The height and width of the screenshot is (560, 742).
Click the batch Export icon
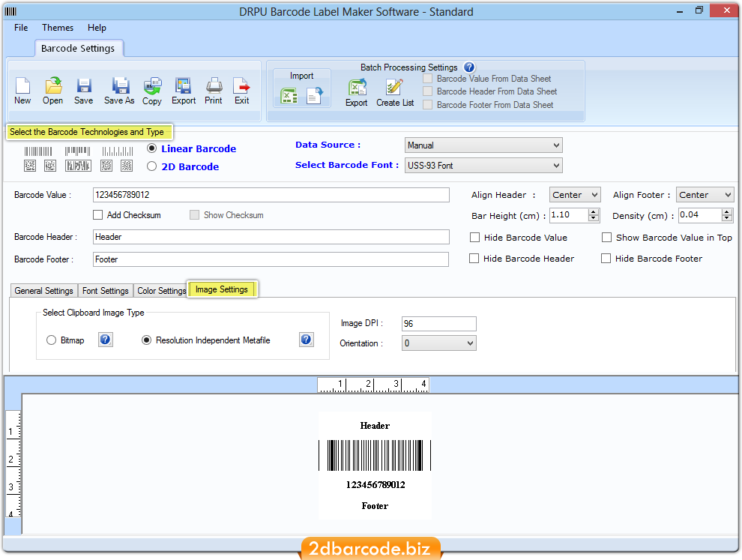pos(358,88)
